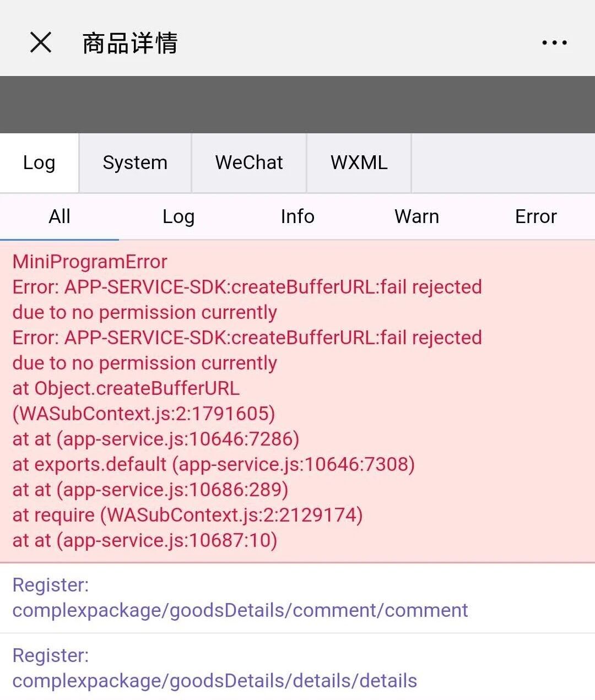Select the All log filter
This screenshot has width=595, height=700.
point(59,216)
